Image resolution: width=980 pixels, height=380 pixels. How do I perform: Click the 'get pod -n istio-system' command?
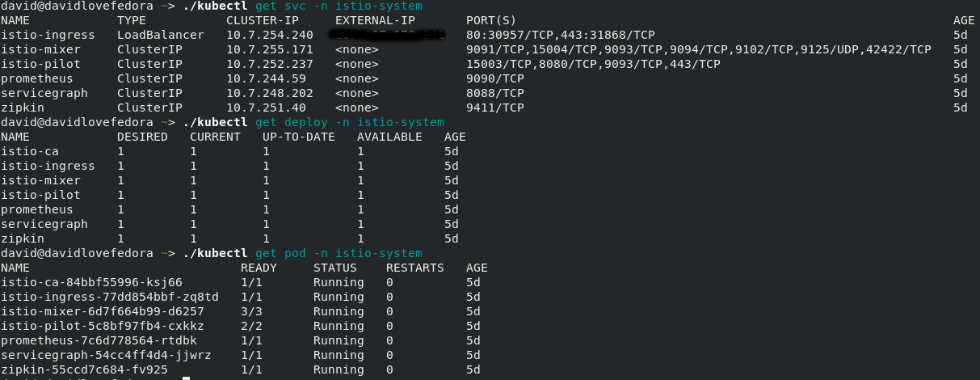click(x=339, y=253)
